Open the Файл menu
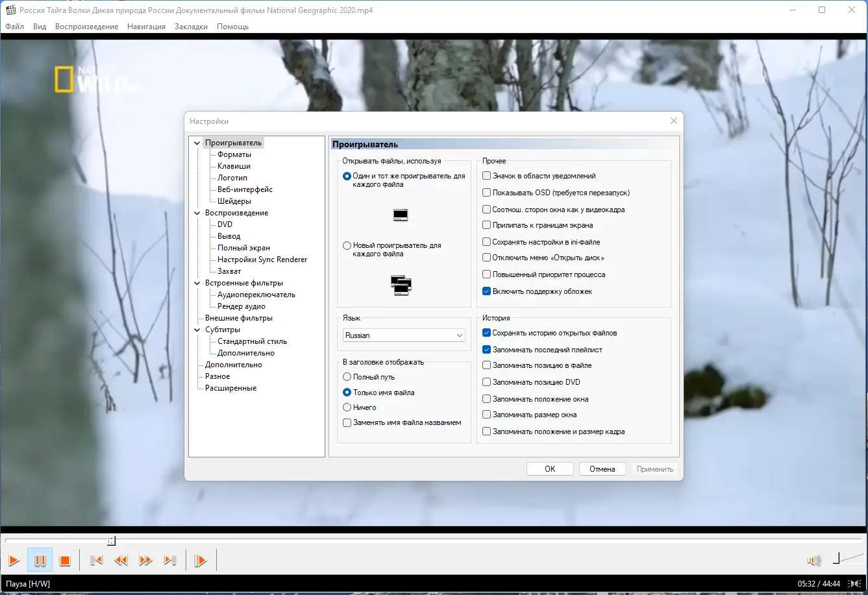Screen dimensions: 868x595 click(15, 27)
